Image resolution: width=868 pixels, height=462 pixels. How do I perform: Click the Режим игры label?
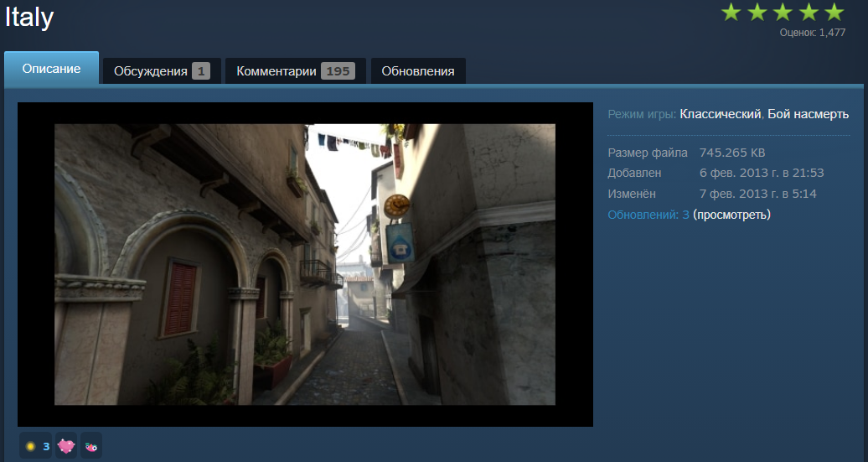pos(642,114)
